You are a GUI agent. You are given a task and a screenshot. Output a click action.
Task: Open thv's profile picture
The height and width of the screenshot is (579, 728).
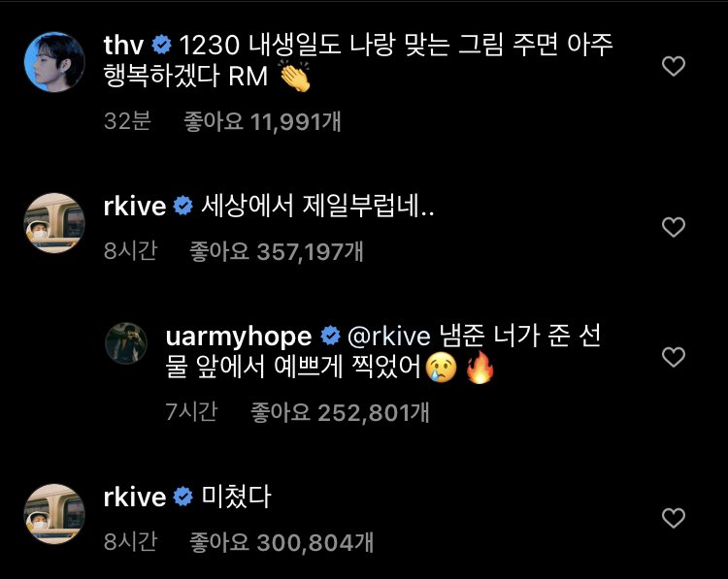(54, 62)
